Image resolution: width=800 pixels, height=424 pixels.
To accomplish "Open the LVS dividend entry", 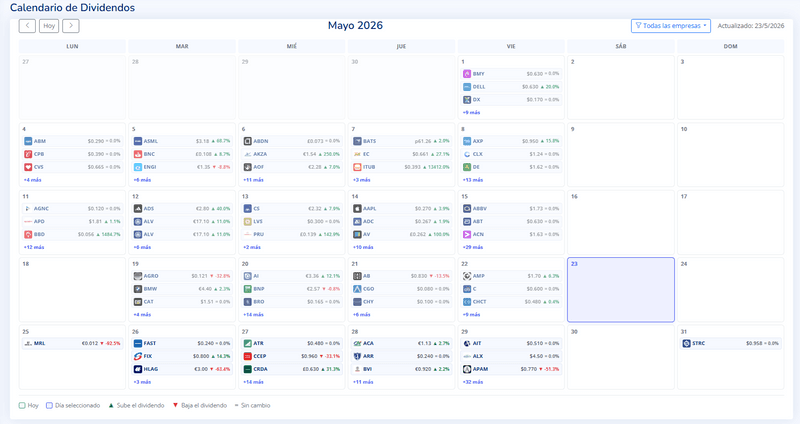I will tap(292, 221).
